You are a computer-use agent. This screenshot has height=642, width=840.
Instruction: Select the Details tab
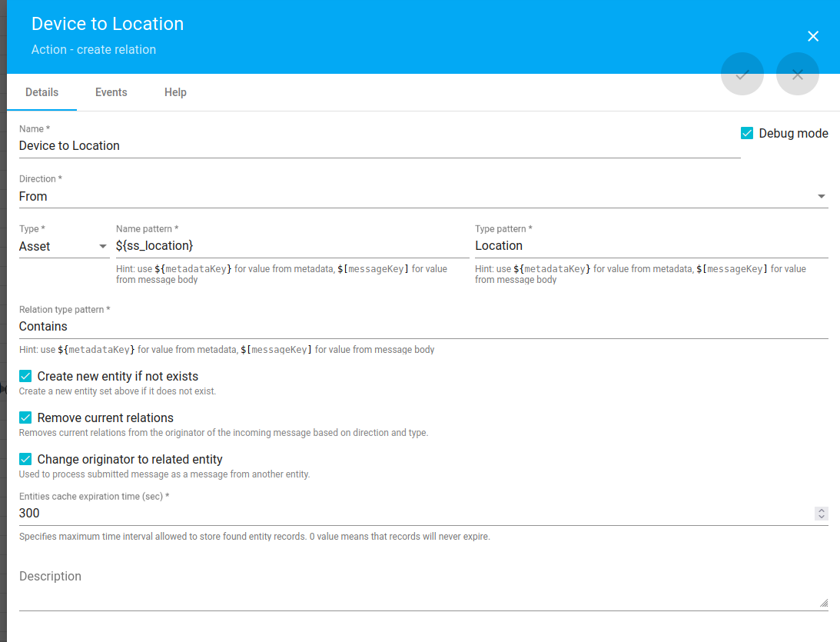pyautogui.click(x=42, y=91)
